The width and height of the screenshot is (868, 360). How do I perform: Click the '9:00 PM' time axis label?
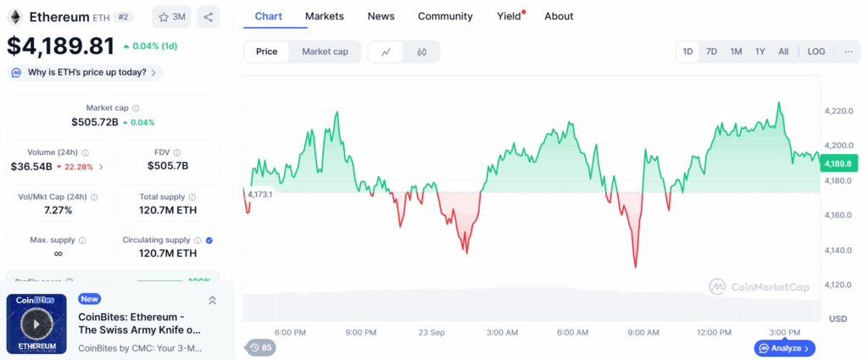(x=361, y=332)
